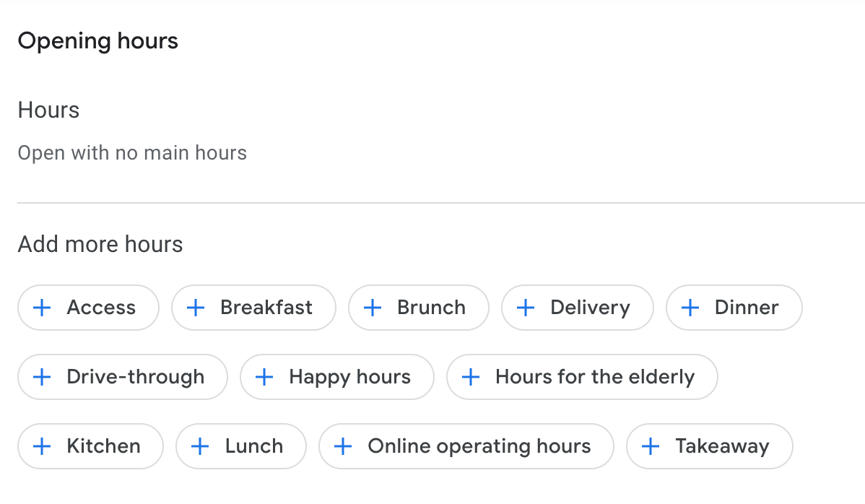Click the plus icon beside Delivery
The image size is (865, 504).
coord(526,308)
